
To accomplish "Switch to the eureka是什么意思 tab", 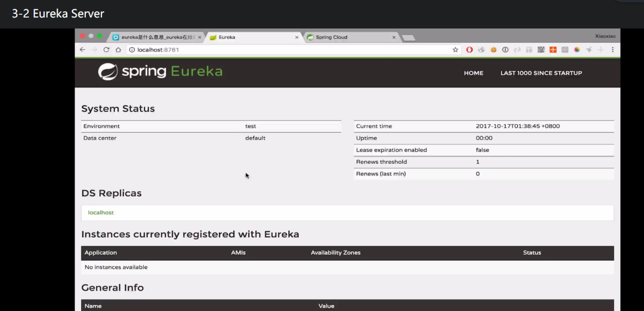I will pos(157,37).
